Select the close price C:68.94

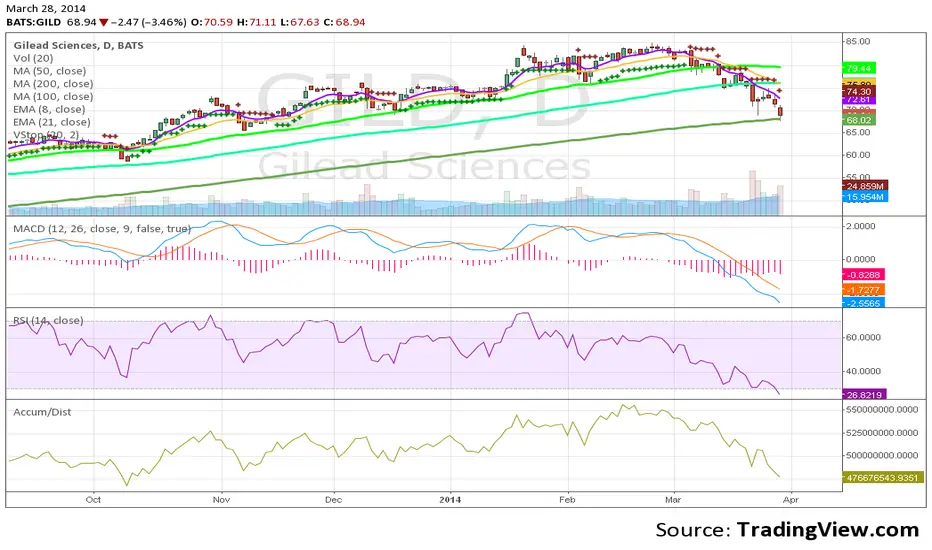344,23
